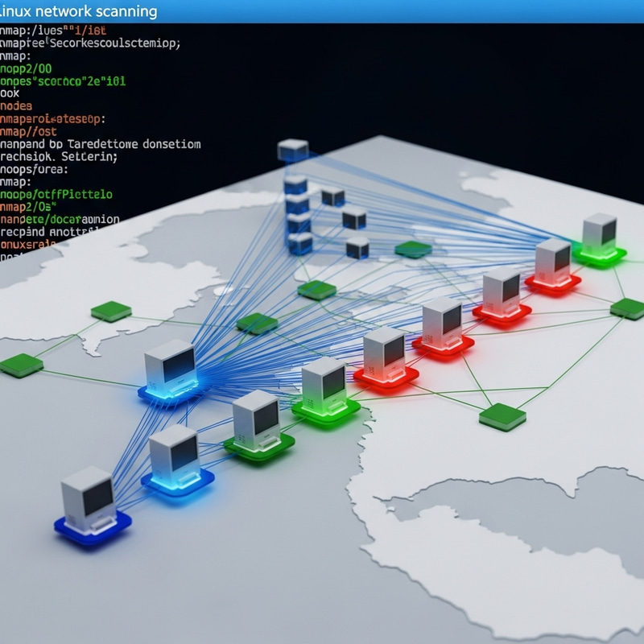The height and width of the screenshot is (644, 644).
Task: Click the flat green node at lower right
Action: (x=502, y=416)
